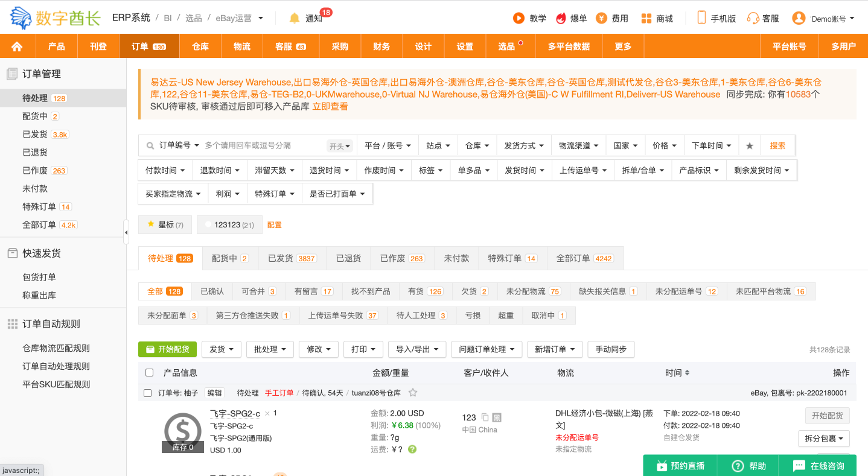Tick the checkbox for order 柚子
The height and width of the screenshot is (476, 868).
tap(148, 393)
